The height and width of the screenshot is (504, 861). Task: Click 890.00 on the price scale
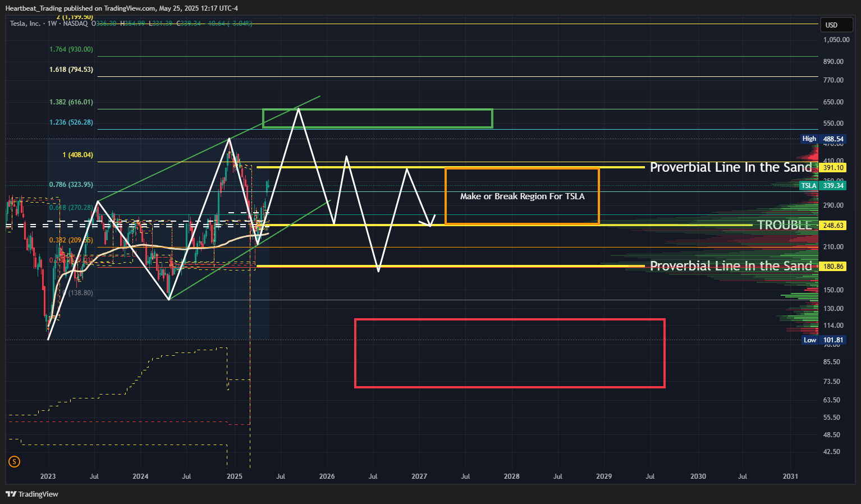[x=833, y=62]
